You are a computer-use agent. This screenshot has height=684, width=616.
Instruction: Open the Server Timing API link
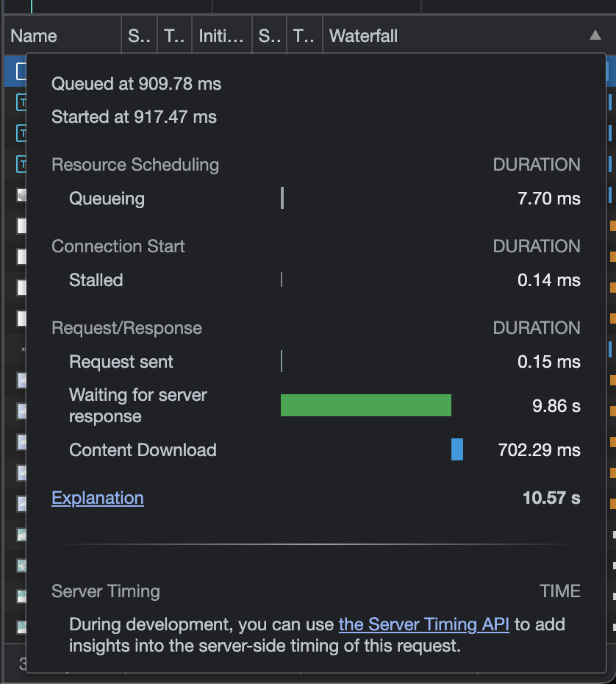coord(424,624)
